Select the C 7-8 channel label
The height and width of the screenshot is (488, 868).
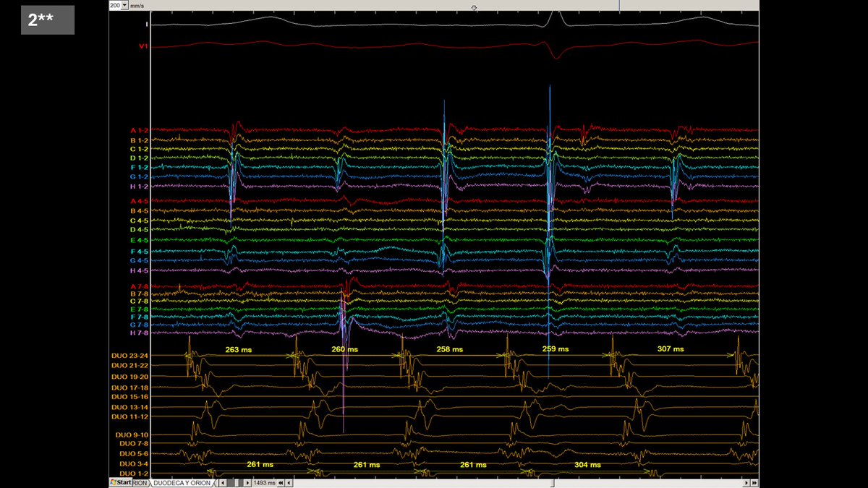click(139, 301)
